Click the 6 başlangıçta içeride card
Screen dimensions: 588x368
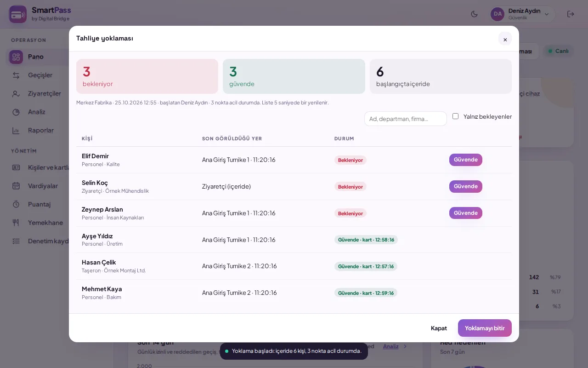[x=441, y=76]
